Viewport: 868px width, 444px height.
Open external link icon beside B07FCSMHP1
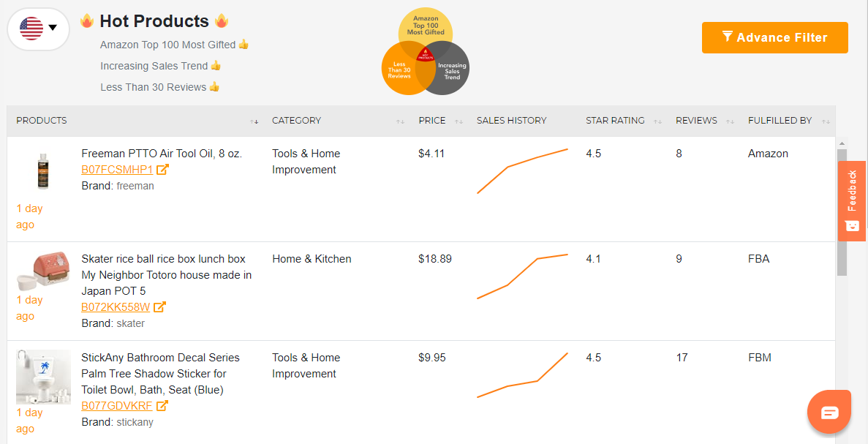point(162,170)
